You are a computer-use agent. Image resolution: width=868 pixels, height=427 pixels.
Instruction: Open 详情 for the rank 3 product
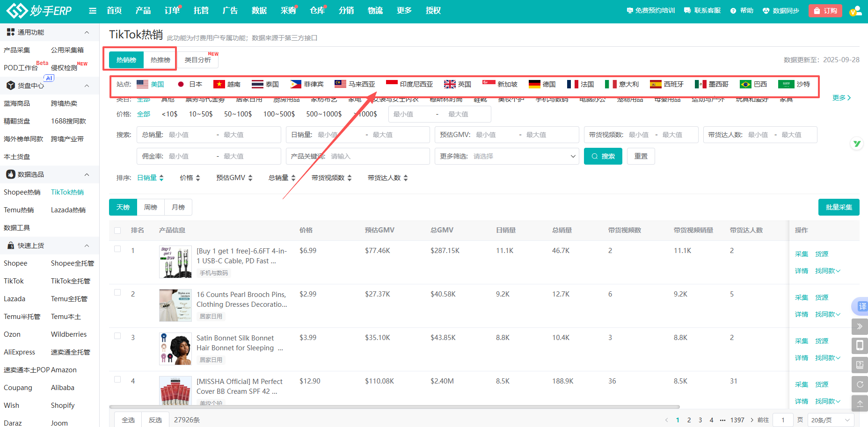[x=802, y=358]
